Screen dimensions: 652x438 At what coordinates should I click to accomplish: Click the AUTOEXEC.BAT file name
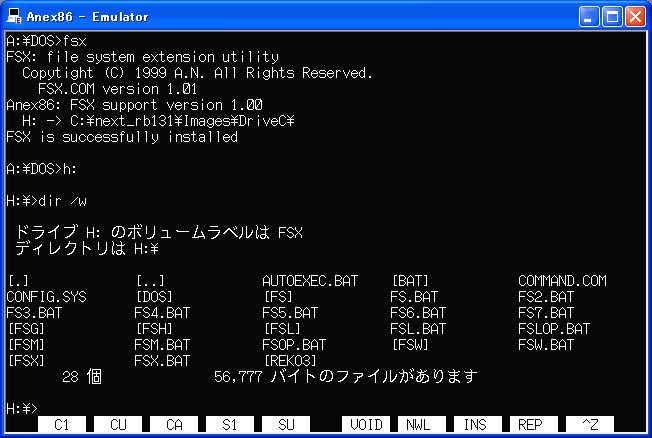pos(310,281)
